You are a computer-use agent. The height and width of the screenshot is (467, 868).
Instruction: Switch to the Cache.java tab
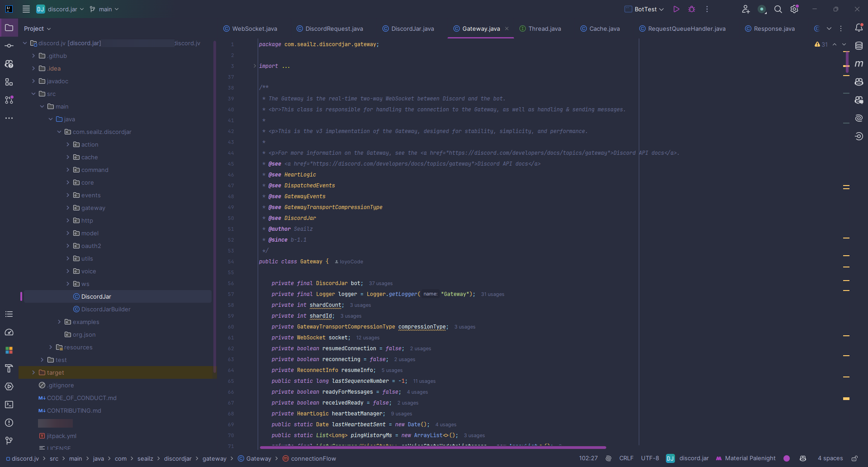click(x=604, y=29)
